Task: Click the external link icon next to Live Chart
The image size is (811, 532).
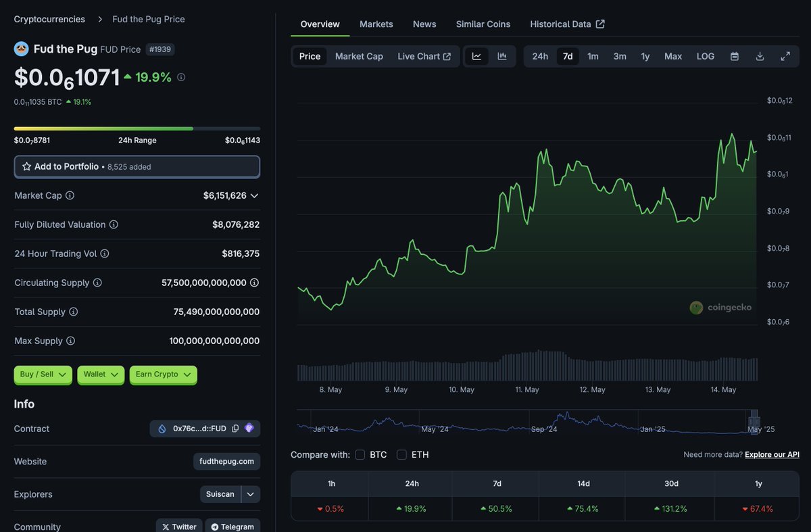Action: pyautogui.click(x=447, y=56)
